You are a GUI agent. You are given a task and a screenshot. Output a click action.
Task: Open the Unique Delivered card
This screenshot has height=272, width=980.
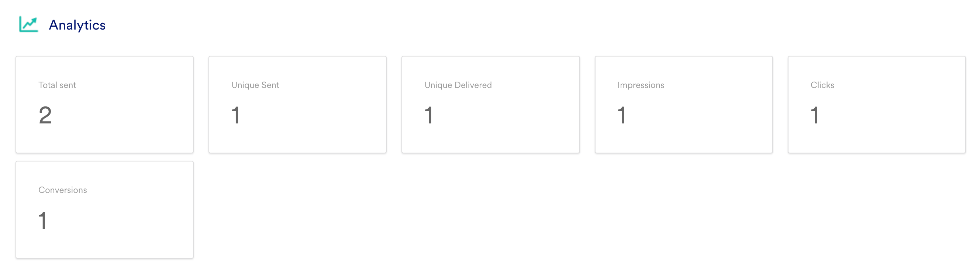(490, 104)
